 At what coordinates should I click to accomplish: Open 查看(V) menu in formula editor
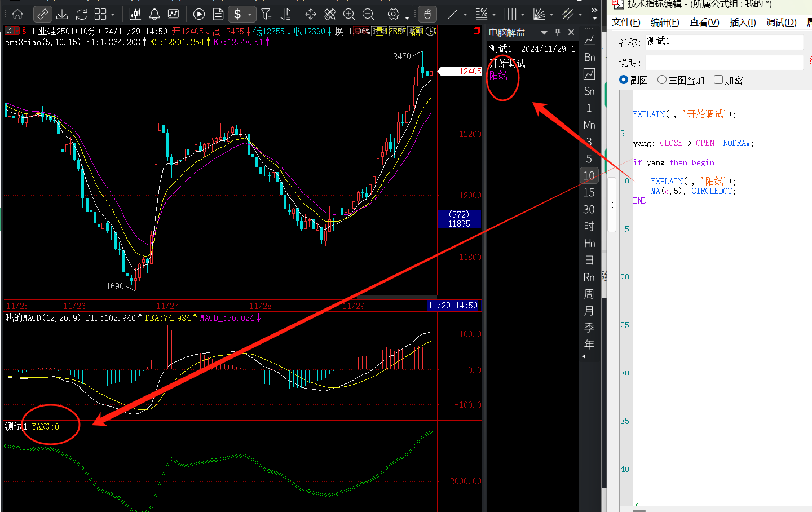click(704, 23)
